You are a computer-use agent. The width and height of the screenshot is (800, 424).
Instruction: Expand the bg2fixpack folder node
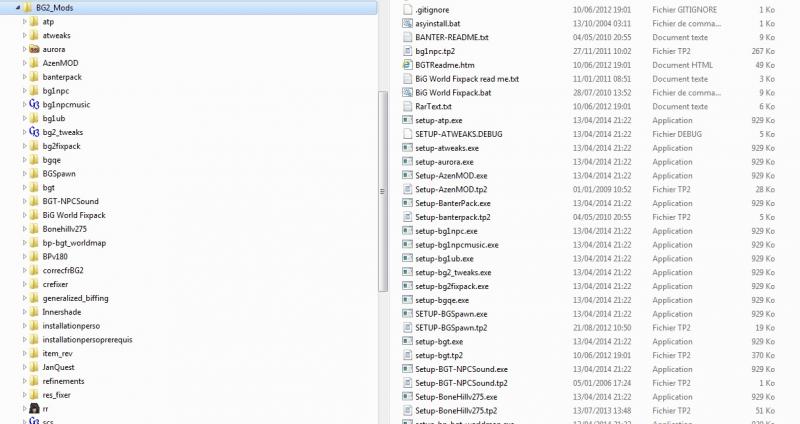[x=24, y=146]
